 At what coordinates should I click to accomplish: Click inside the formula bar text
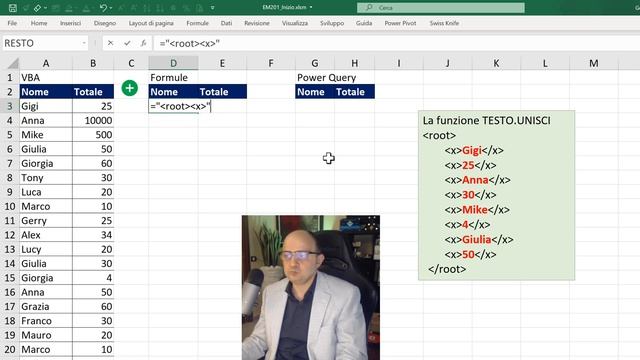[x=190, y=43]
